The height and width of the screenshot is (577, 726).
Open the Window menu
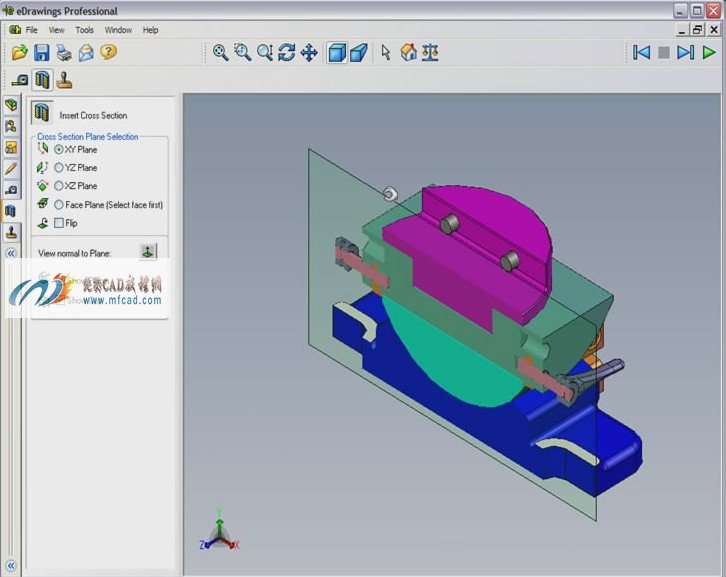point(118,30)
